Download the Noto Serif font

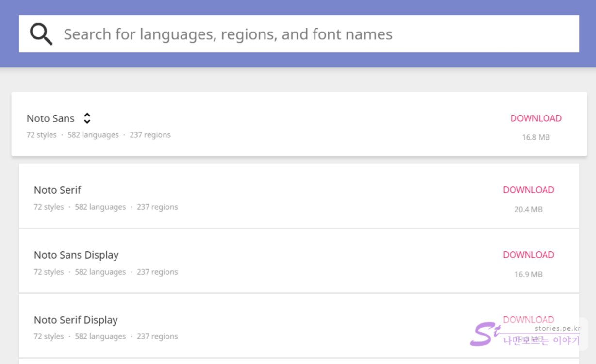point(529,190)
